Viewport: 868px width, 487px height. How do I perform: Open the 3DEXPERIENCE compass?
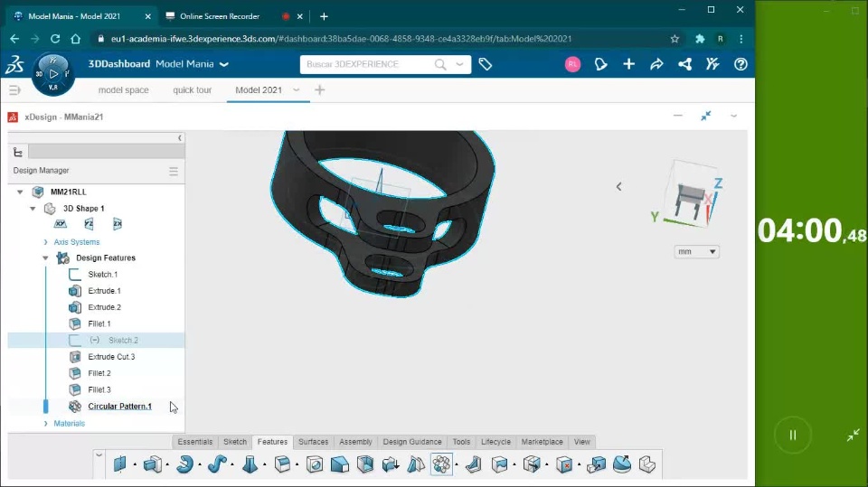click(x=53, y=74)
